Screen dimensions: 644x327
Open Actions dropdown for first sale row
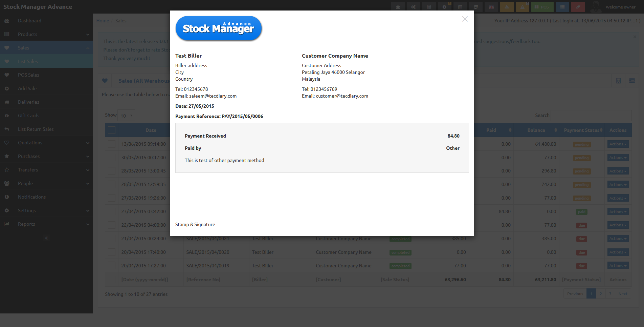[618, 144]
